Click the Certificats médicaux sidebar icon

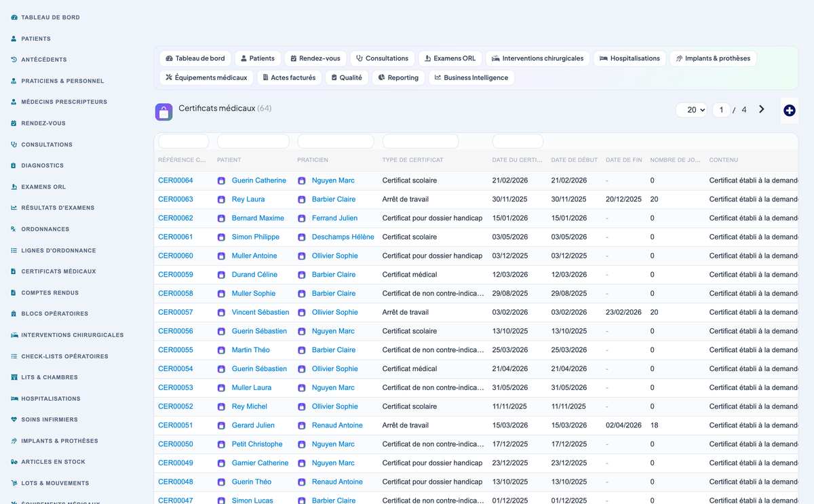click(14, 271)
